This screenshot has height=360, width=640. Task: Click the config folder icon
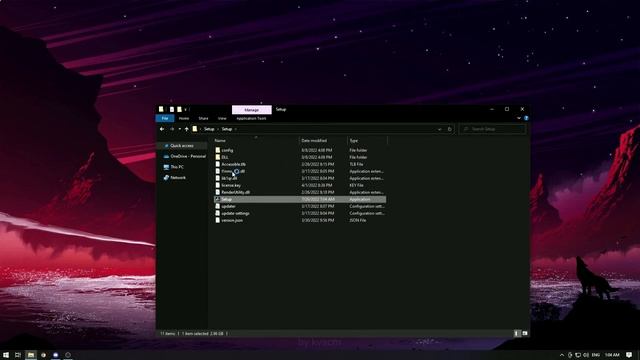218,150
